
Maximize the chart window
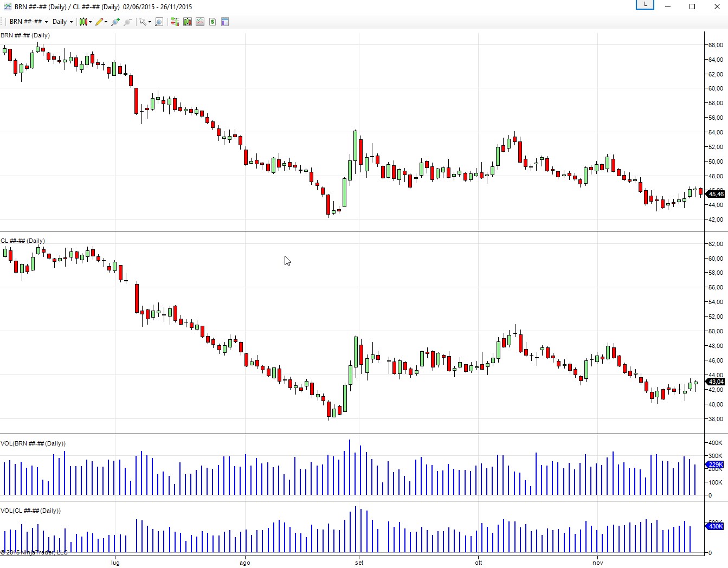tap(692, 7)
